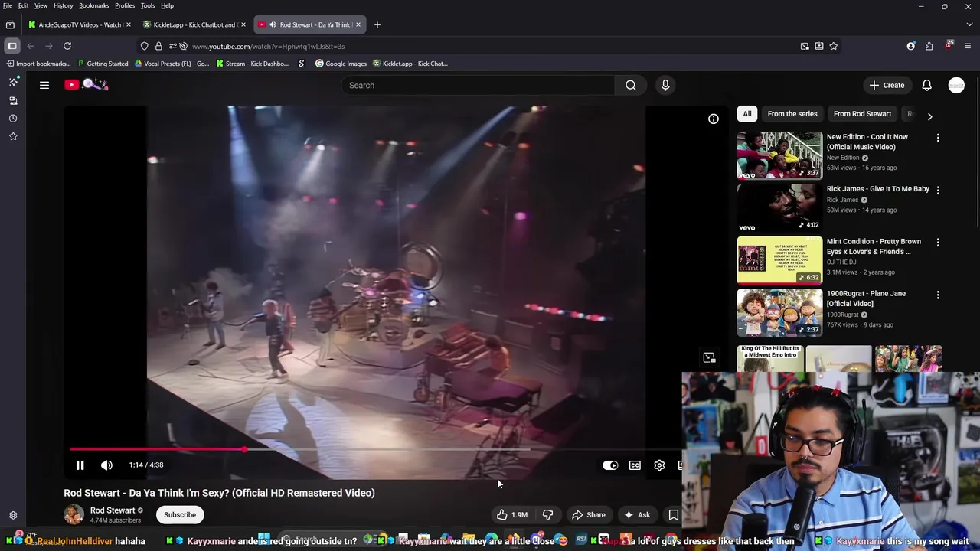Open YouTube notifications bell
Screen dimensions: 980x551
(x=926, y=85)
